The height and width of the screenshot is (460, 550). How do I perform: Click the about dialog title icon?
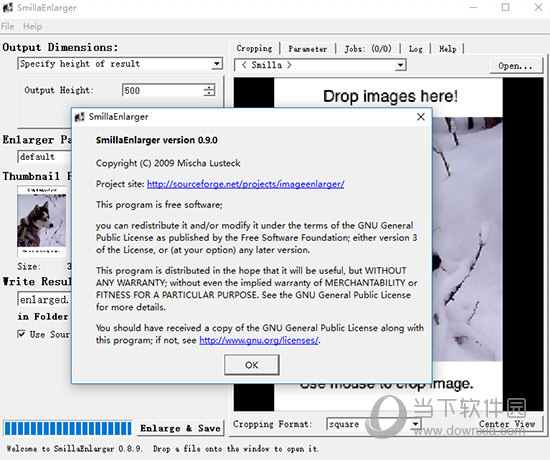click(x=80, y=117)
